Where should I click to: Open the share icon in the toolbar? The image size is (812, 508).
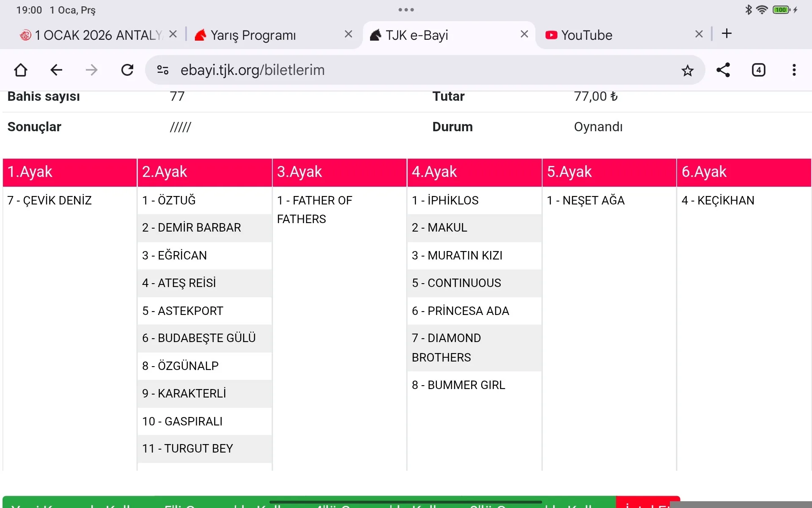pyautogui.click(x=723, y=70)
